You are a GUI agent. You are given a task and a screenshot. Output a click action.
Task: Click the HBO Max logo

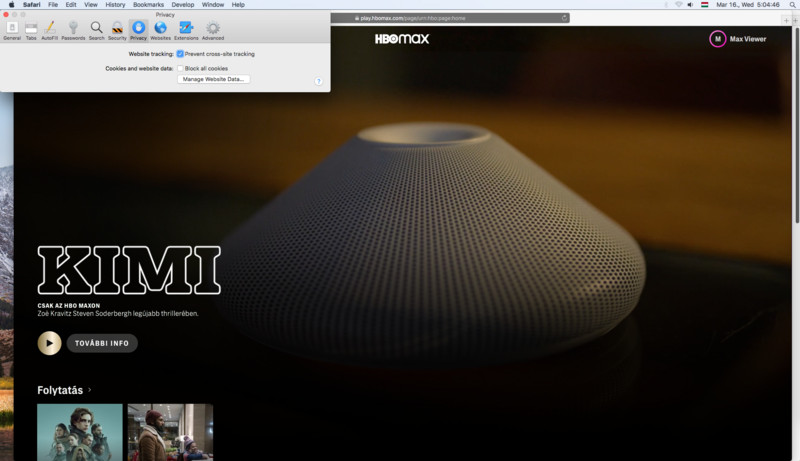click(x=402, y=39)
